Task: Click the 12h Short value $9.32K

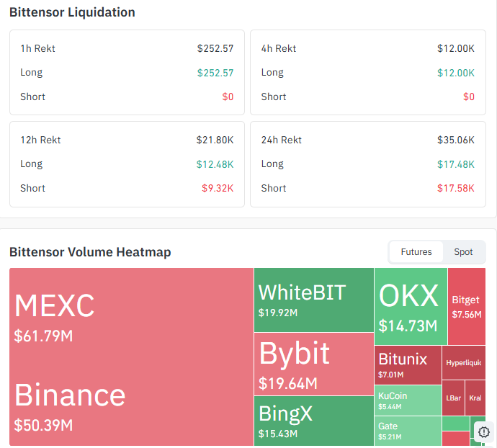Action: click(218, 188)
